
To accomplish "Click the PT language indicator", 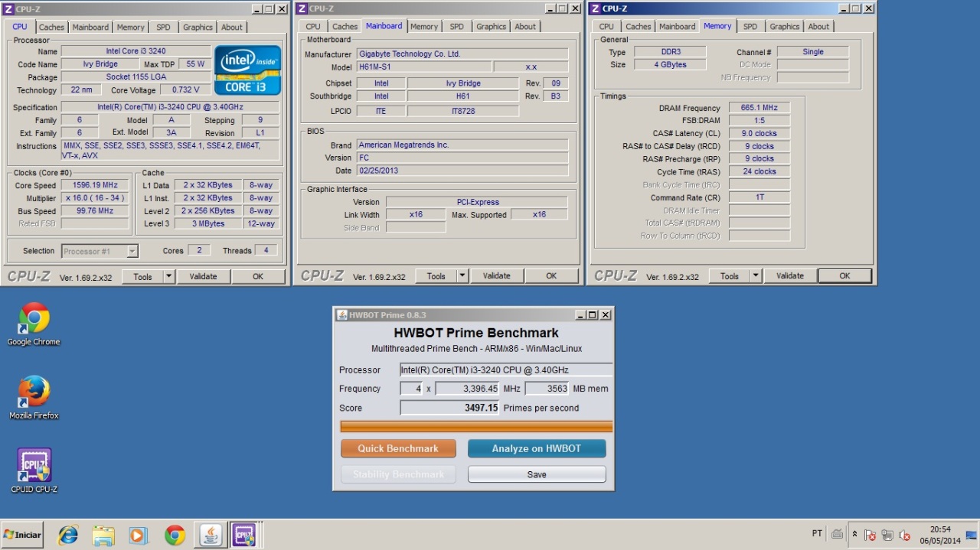I will (x=817, y=533).
